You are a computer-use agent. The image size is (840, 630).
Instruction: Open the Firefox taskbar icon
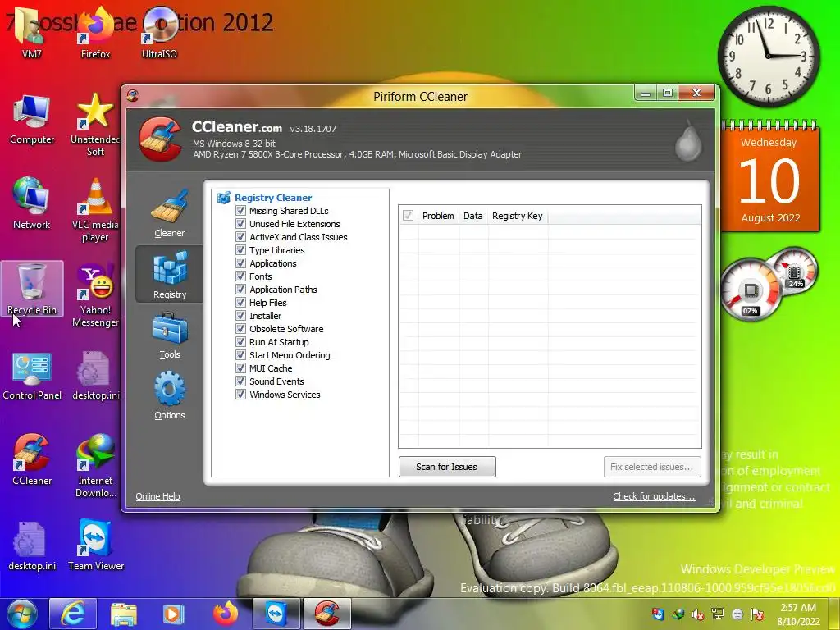point(226,614)
